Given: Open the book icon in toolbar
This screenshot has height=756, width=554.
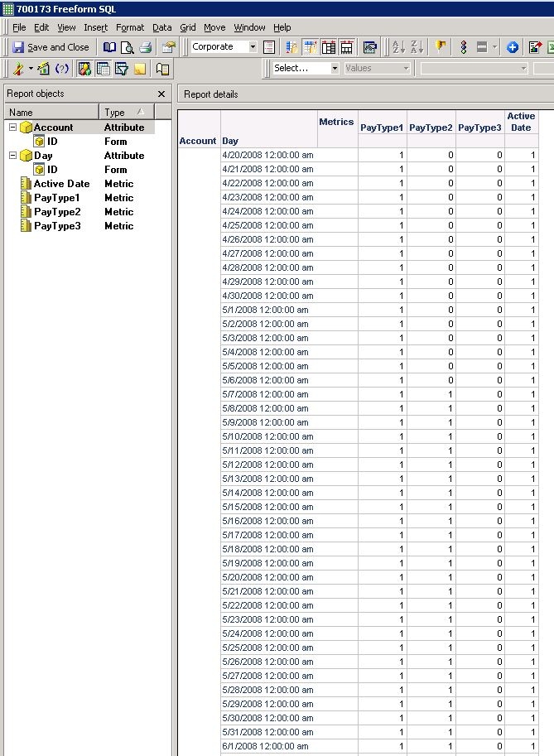Looking at the screenshot, I should pos(109,47).
